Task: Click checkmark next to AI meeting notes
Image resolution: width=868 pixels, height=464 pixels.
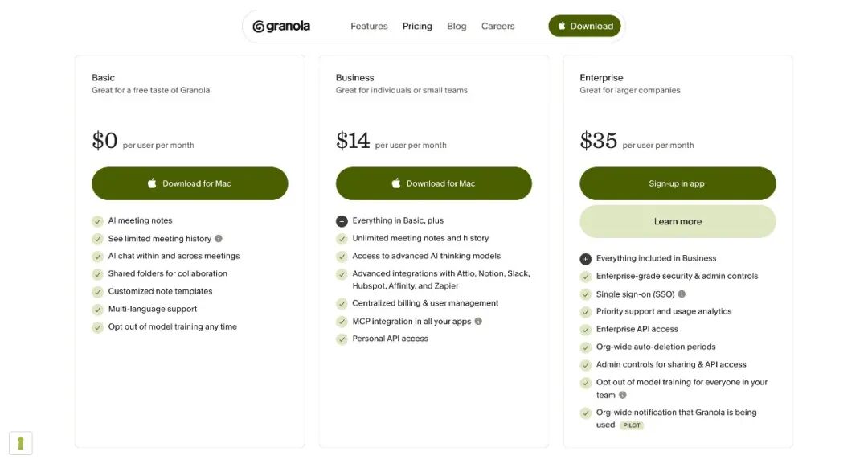Action: (98, 221)
